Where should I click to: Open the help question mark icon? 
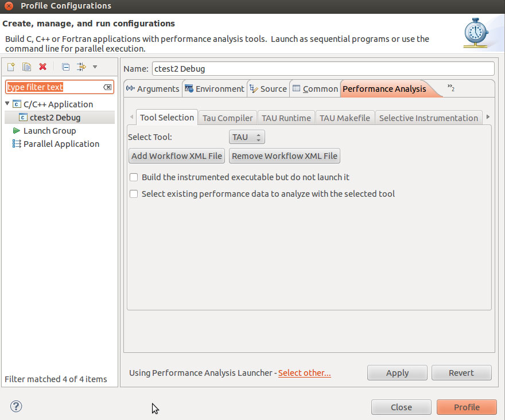(x=16, y=407)
